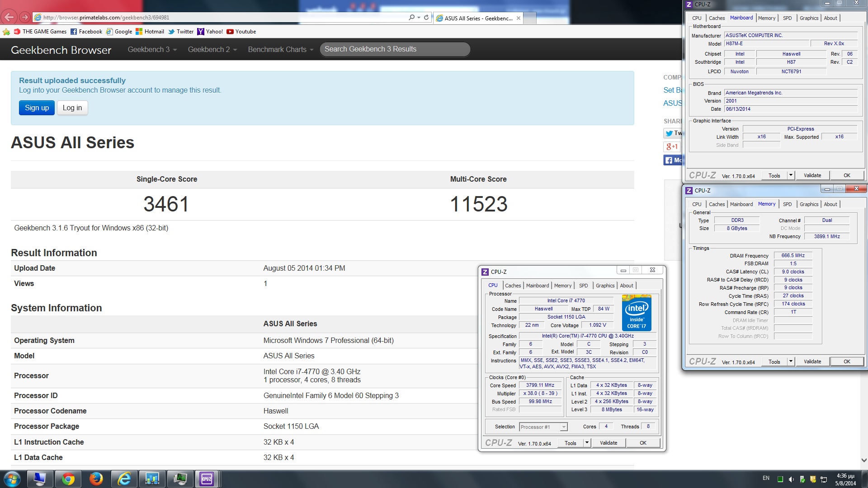Expand the Geekbench 3 menu

click(152, 49)
